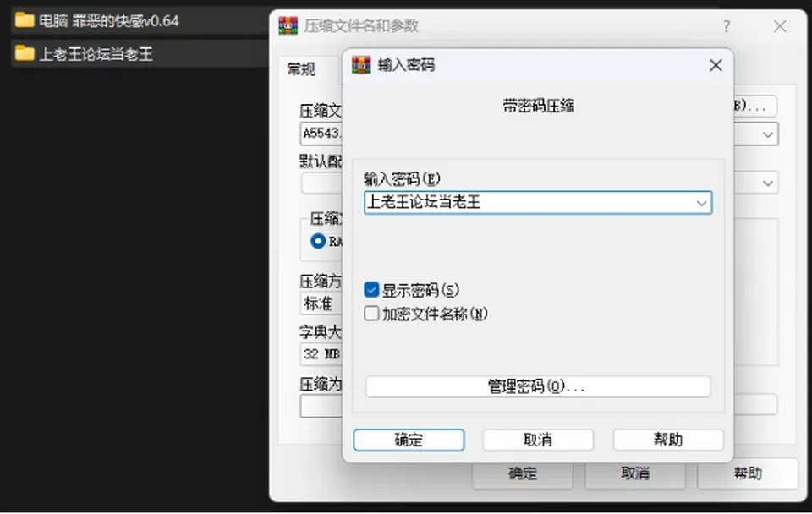Open 管理密码 password manager
This screenshot has width=812, height=514.
point(538,386)
